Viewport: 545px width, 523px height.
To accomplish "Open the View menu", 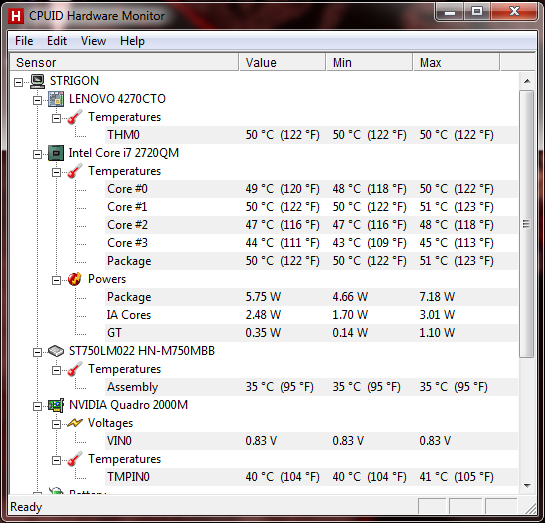I will (93, 41).
